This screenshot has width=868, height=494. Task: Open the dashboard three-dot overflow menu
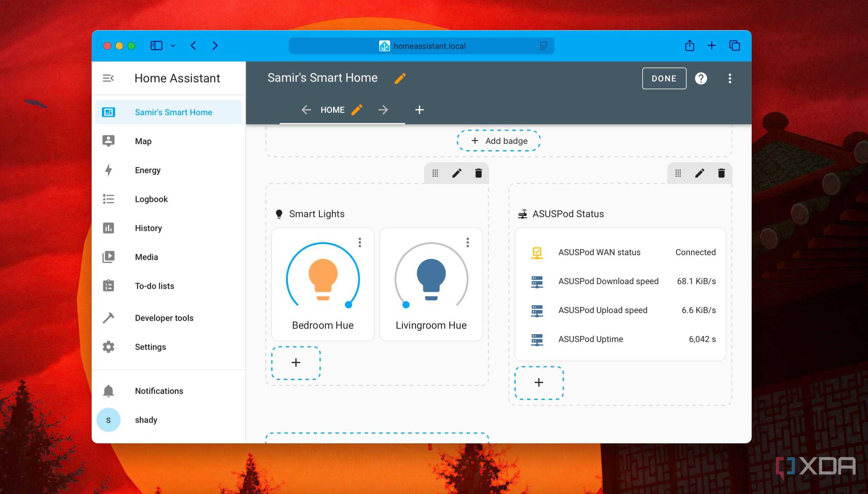(x=730, y=78)
